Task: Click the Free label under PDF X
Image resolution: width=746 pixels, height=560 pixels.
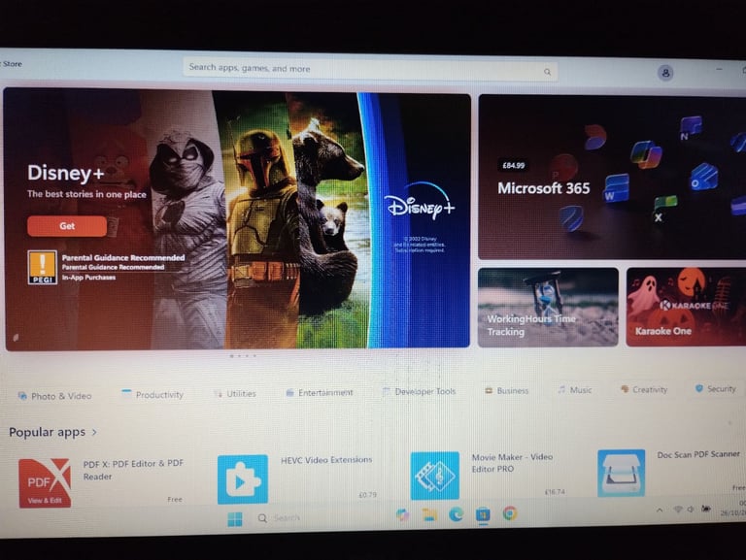Action: (175, 499)
